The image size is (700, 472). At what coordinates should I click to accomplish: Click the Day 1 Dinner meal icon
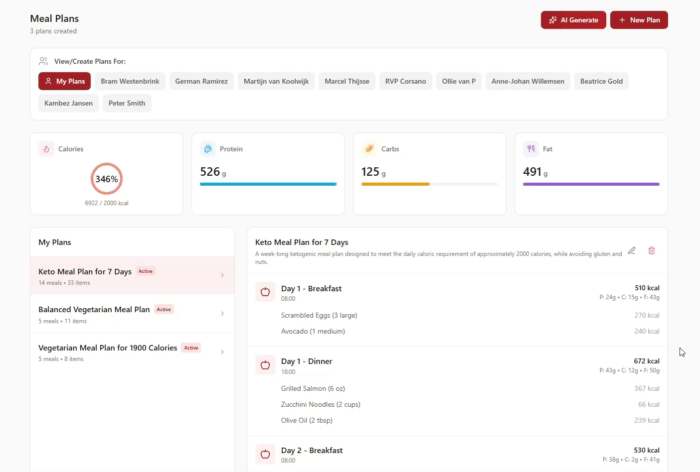pos(265,365)
